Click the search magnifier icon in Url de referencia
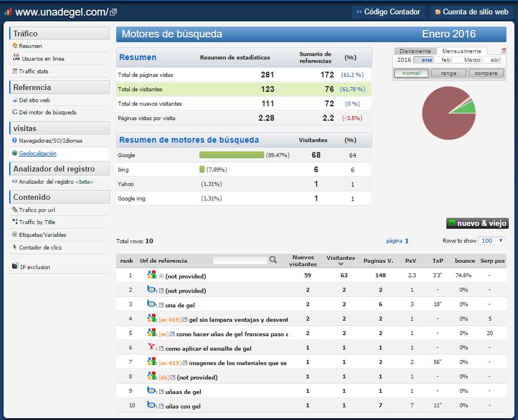 pyautogui.click(x=273, y=260)
